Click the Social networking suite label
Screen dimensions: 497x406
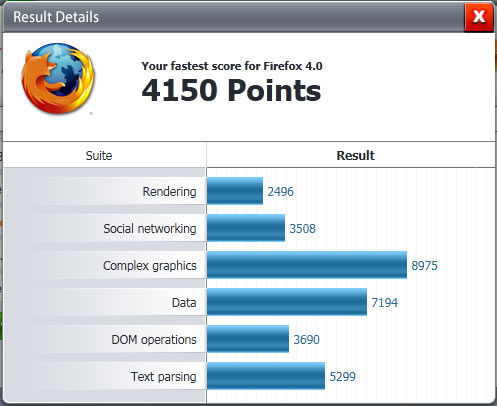point(150,229)
